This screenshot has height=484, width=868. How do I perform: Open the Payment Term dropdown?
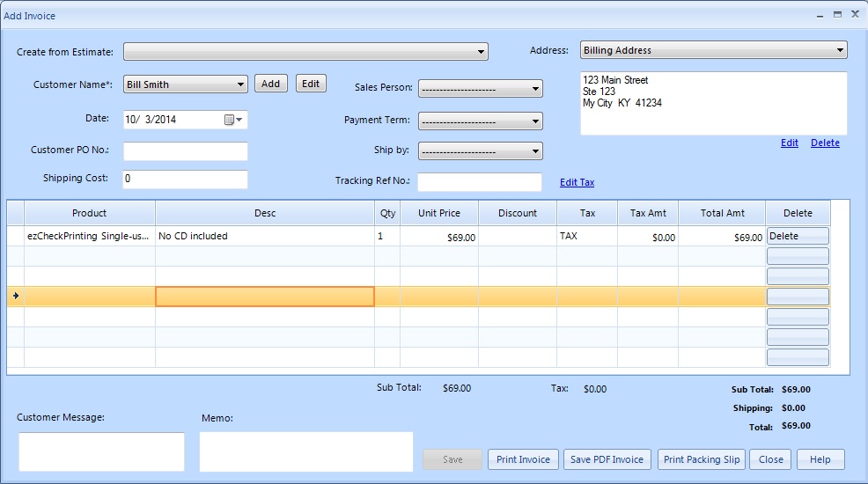point(536,121)
